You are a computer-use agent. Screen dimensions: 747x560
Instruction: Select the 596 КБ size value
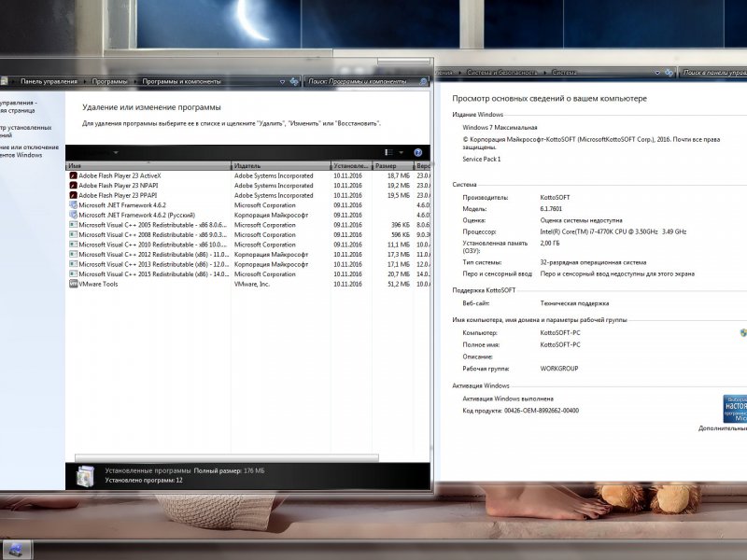(401, 235)
